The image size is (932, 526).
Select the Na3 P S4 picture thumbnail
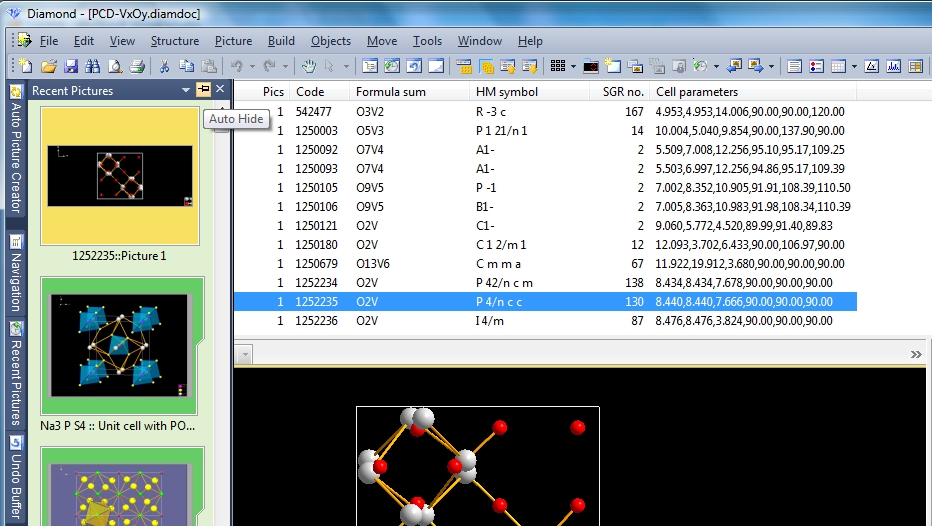[x=119, y=345]
